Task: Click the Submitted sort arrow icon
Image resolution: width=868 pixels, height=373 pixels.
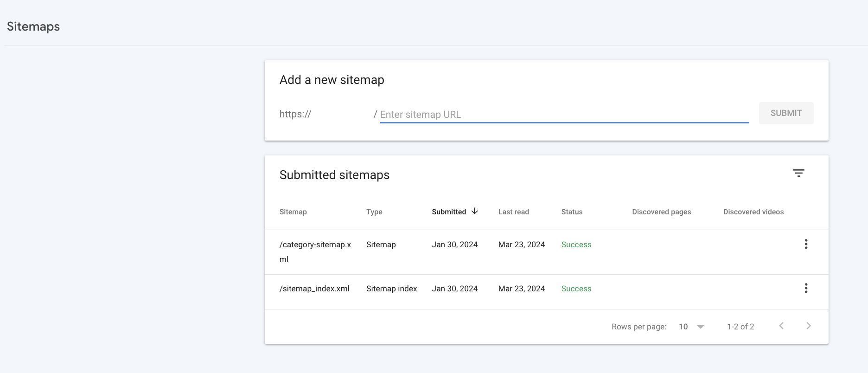Action: coord(474,211)
